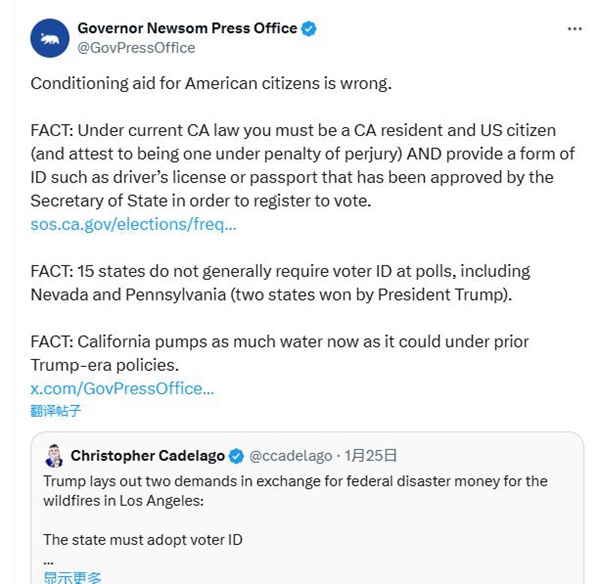The height and width of the screenshot is (584, 600).
Task: Expand quoted post with 显示更多
Action: 72,577
